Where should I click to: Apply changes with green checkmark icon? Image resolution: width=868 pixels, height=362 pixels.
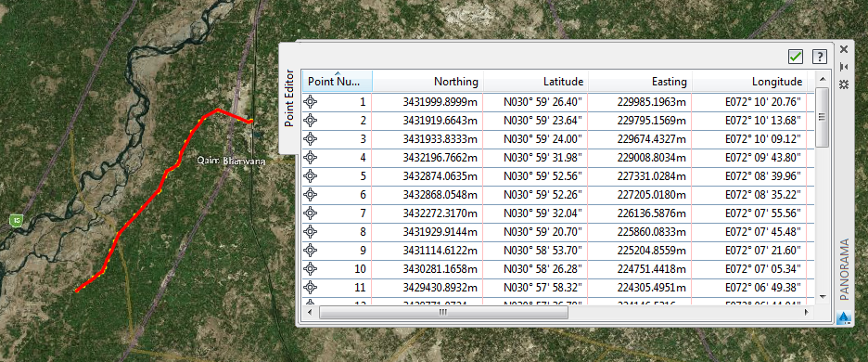796,57
